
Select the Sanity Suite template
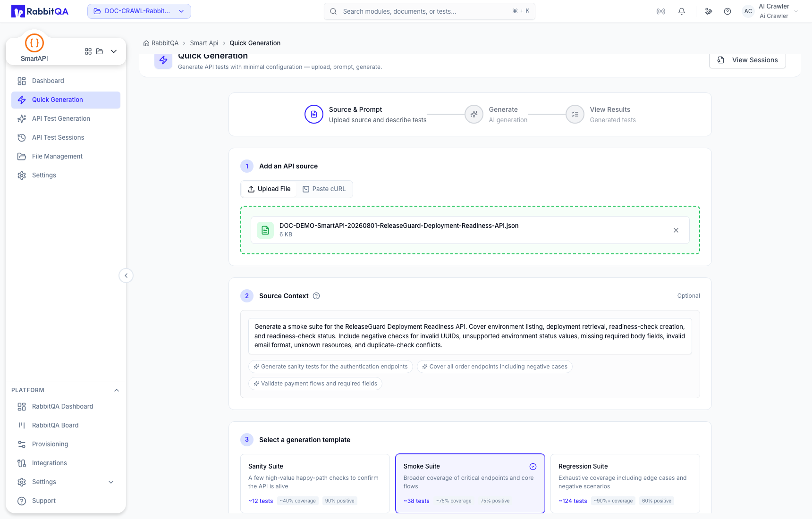coord(315,484)
